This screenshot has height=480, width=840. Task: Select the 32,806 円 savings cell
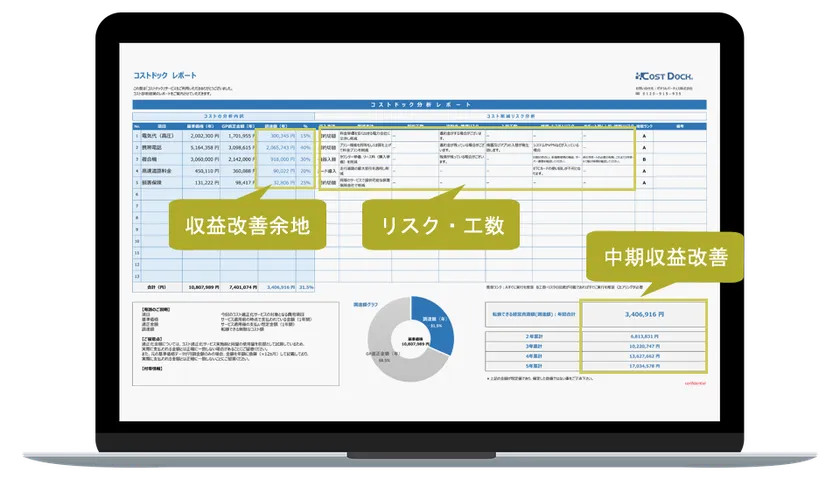tap(278, 183)
